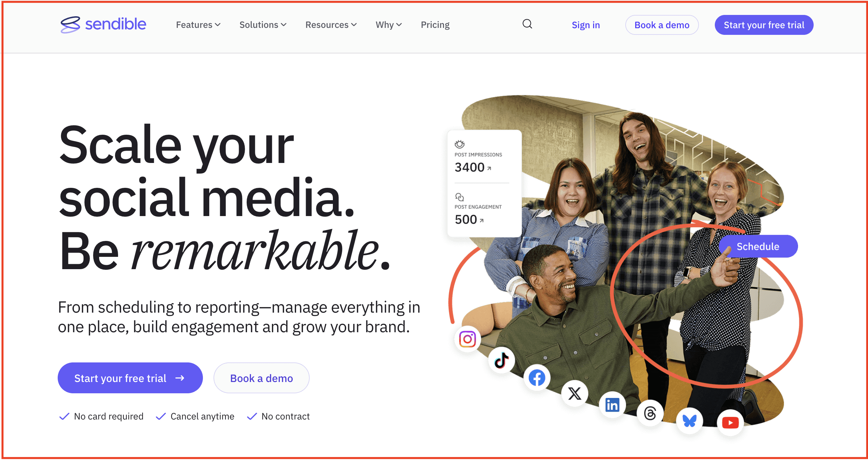Image resolution: width=868 pixels, height=460 pixels.
Task: Click Book a demo in header
Action: [x=662, y=25]
